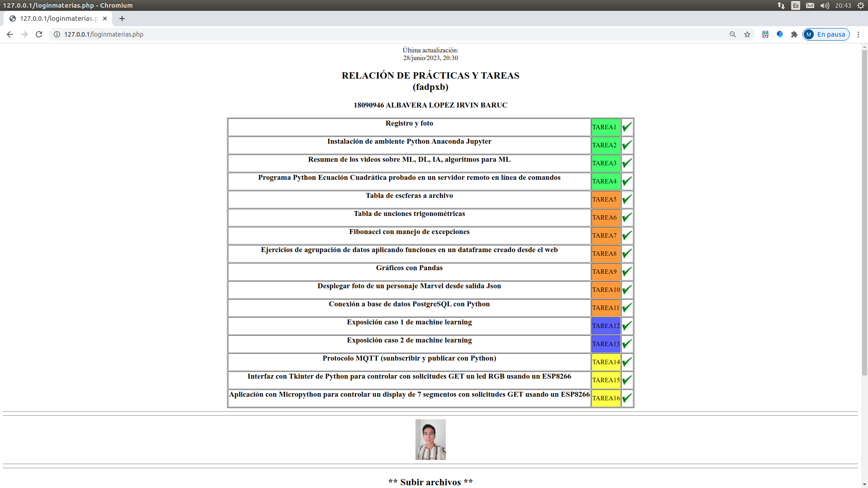The image size is (868, 488).
Task: Open the Extensions puzzle piece menu
Action: (794, 34)
